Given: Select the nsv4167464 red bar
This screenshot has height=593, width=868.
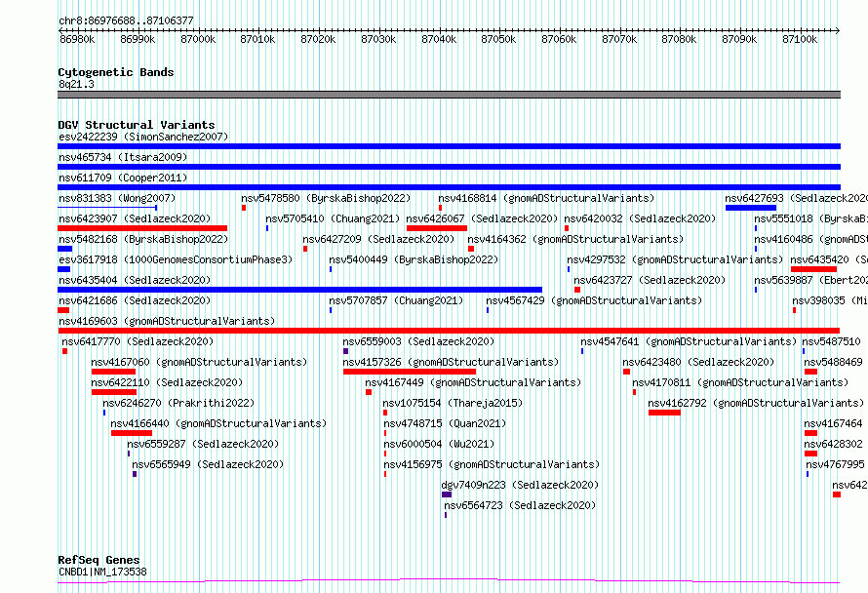Looking at the screenshot, I should click(x=811, y=433).
